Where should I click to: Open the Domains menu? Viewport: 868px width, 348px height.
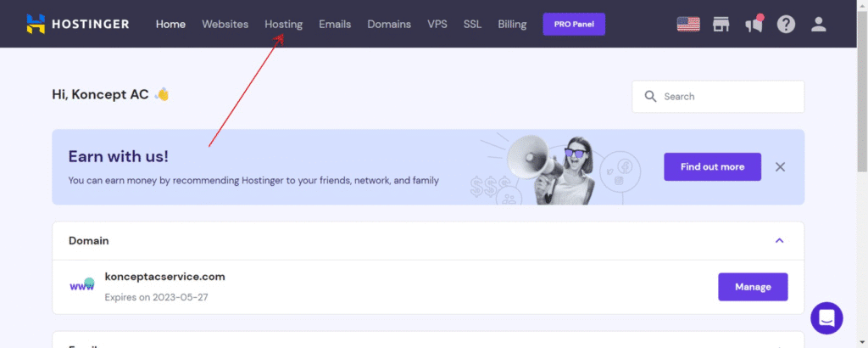[389, 25]
